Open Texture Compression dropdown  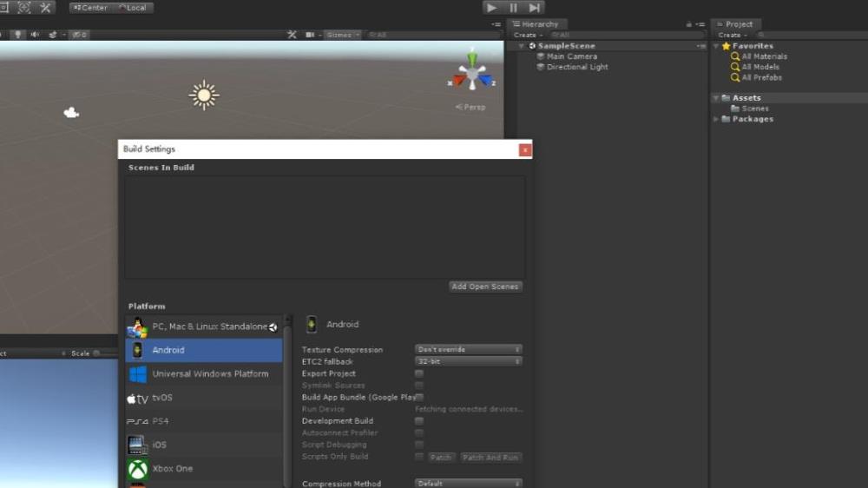[469, 350]
